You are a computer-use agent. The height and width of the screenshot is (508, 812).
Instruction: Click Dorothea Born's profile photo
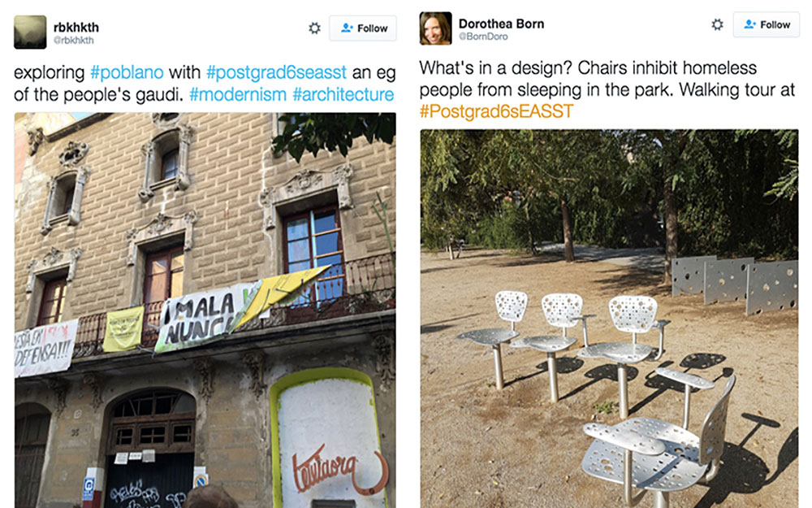click(x=435, y=28)
